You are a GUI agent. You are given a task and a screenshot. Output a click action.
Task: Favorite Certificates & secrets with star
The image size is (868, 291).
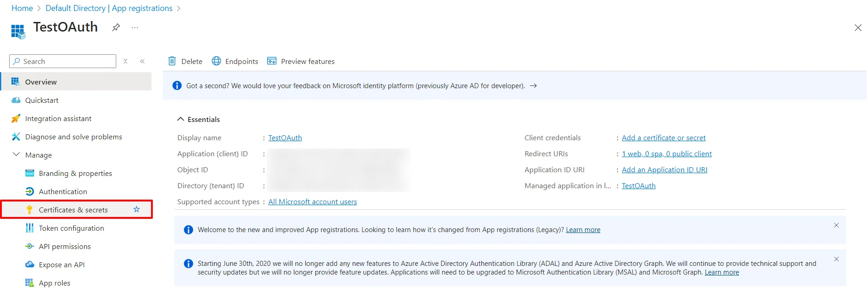pos(136,209)
